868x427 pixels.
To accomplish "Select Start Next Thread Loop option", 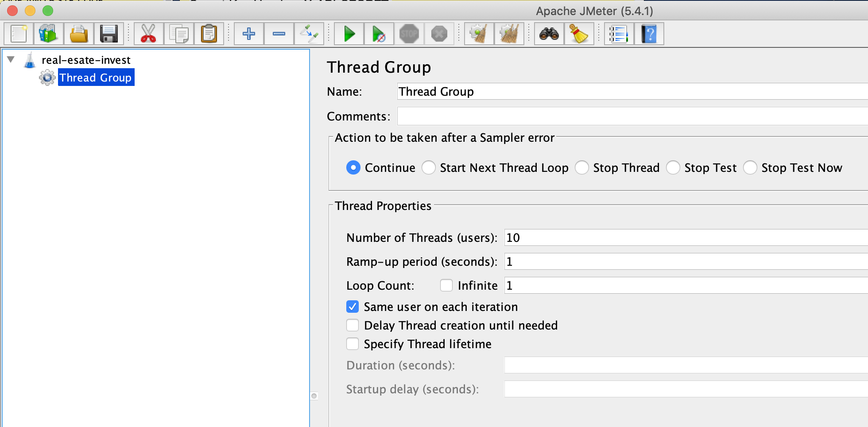I will tap(428, 167).
